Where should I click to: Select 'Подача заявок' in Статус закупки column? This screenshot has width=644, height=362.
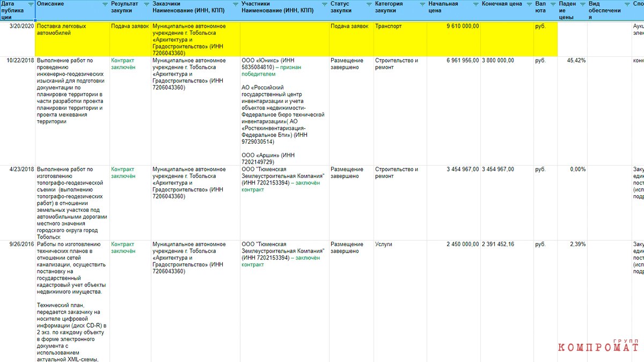point(351,39)
